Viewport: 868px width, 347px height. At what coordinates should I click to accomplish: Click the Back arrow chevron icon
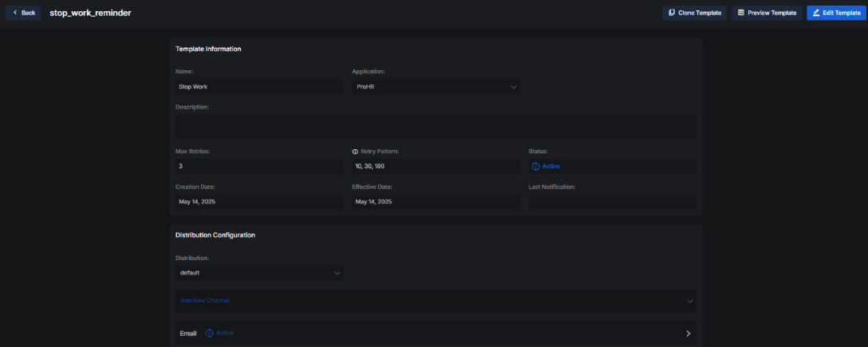[14, 13]
